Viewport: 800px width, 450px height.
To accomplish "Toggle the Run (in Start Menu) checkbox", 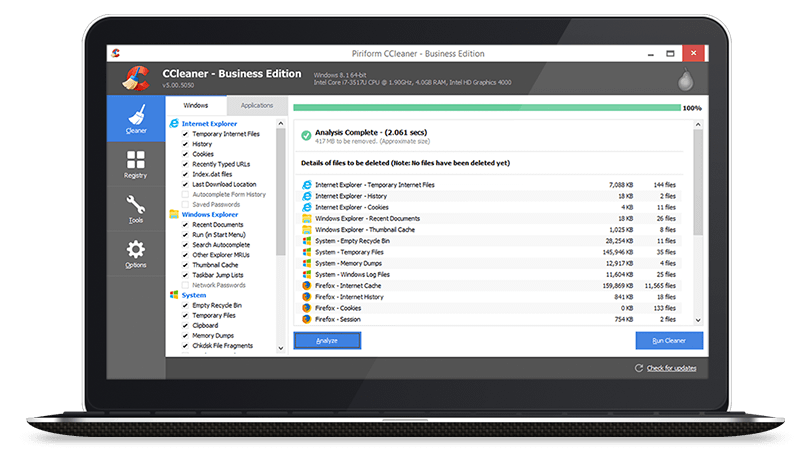I will tap(185, 235).
